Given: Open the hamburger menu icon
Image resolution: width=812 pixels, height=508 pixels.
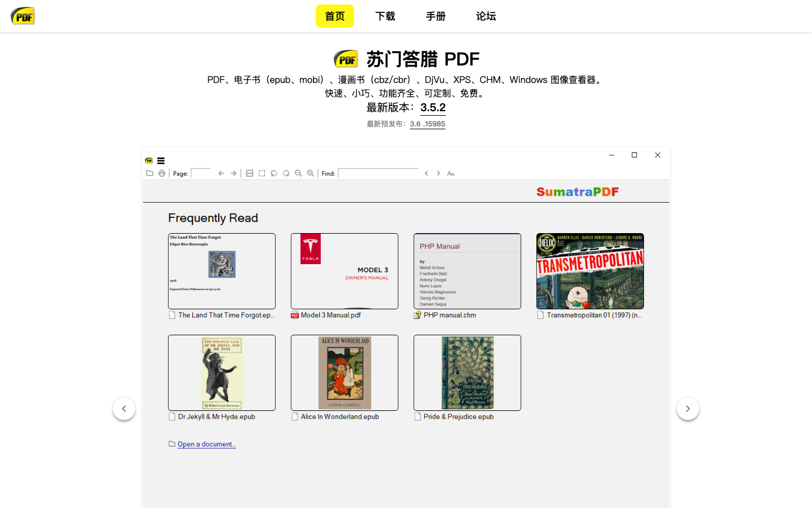Looking at the screenshot, I should [x=161, y=161].
